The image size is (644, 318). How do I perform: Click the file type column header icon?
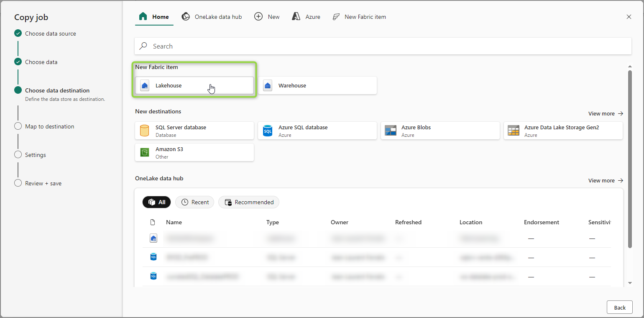click(153, 222)
